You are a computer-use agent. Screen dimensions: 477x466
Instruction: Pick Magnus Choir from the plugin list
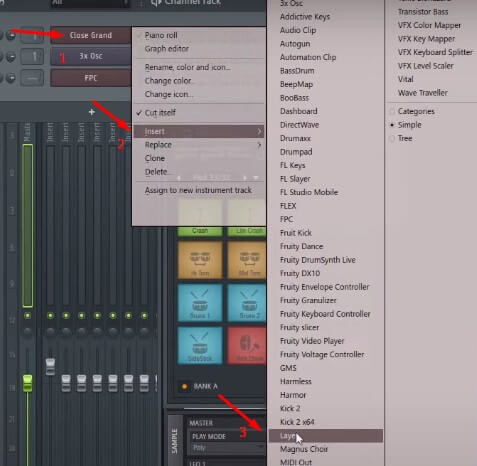[x=304, y=449]
